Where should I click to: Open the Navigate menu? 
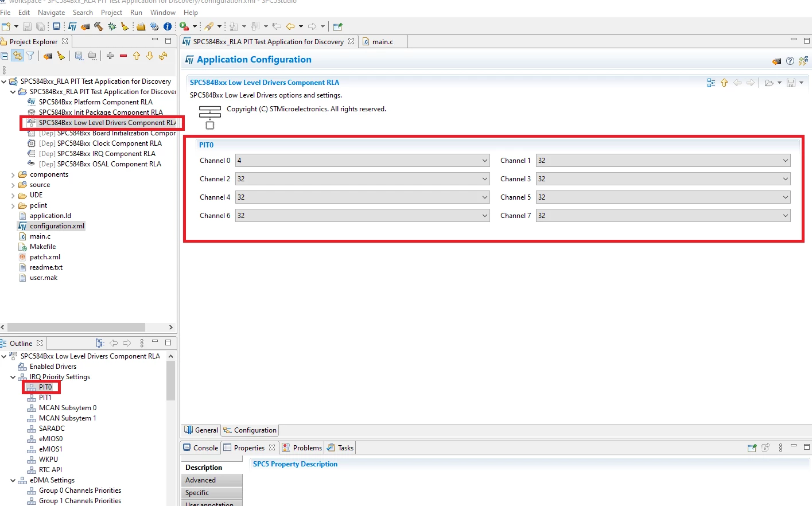[x=51, y=12]
